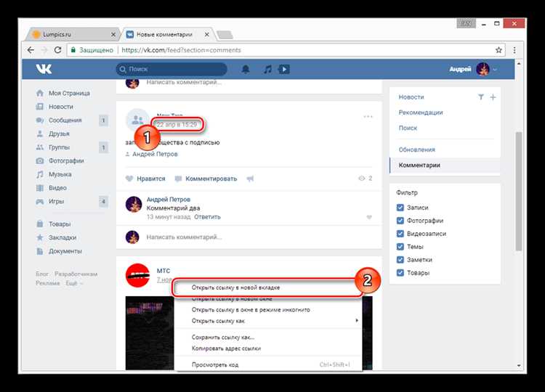Click the video play icon in header
This screenshot has height=392, width=545.
click(284, 69)
